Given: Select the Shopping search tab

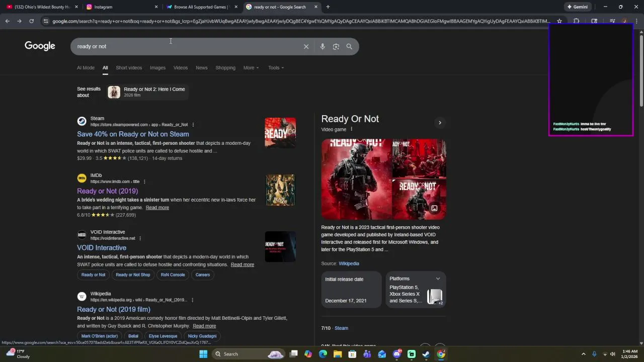Looking at the screenshot, I should pos(225,68).
